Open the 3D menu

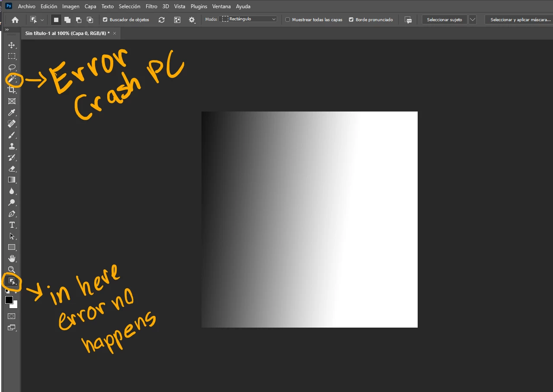[x=166, y=6]
